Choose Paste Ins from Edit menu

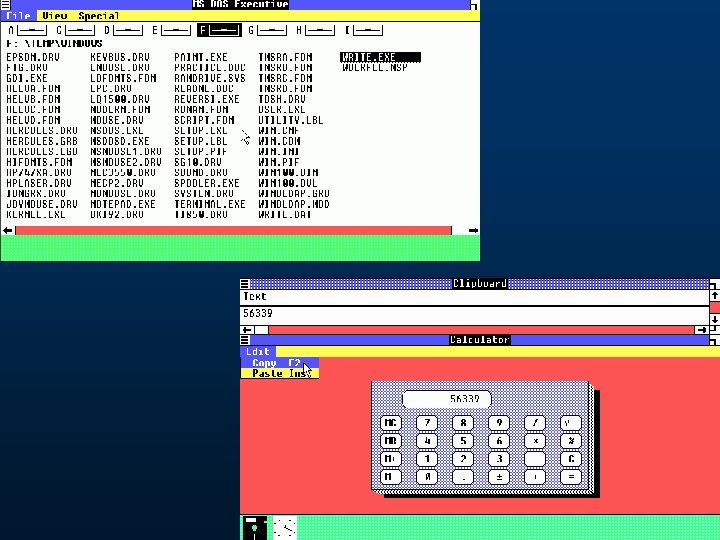pos(280,373)
